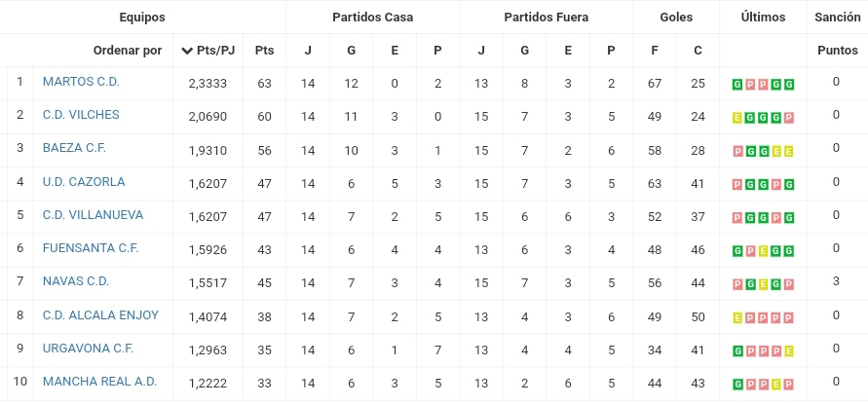Click first green G badge in MARTOS C.D. row
This screenshot has width=868, height=405.
pyautogui.click(x=736, y=85)
